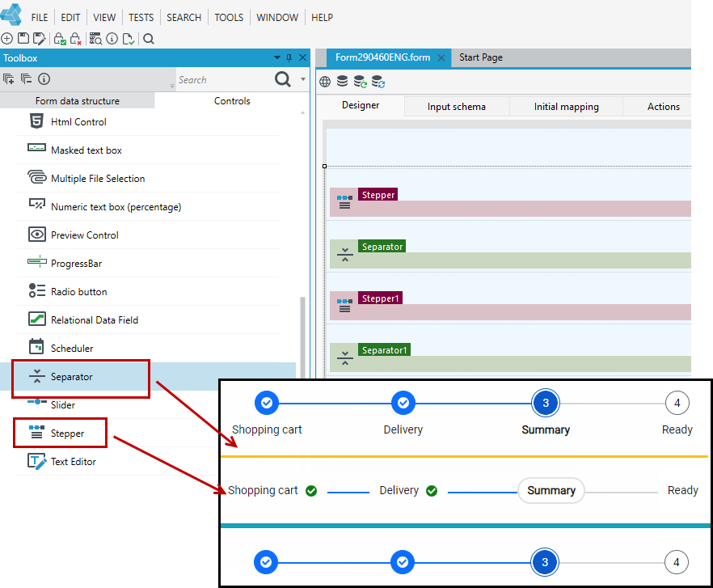Open the FILE menu
The image size is (713, 588).
[x=40, y=17]
